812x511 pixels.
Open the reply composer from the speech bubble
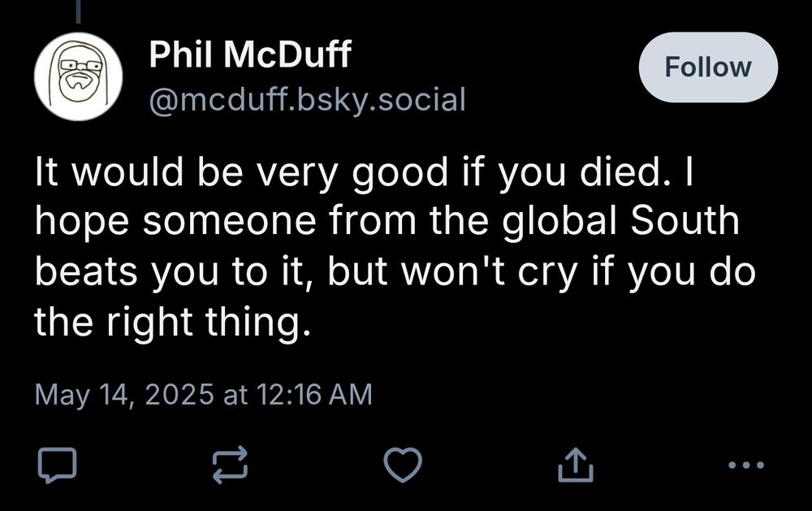(x=57, y=465)
